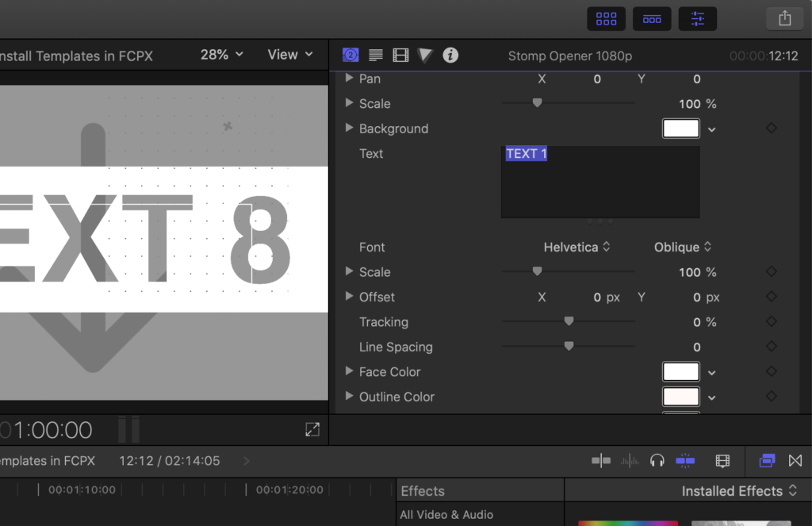
Task: Toggle the timeline panel visibility
Action: tap(652, 18)
